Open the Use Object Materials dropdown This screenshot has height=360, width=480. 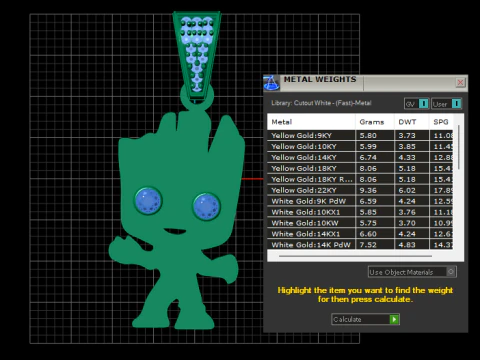412,272
